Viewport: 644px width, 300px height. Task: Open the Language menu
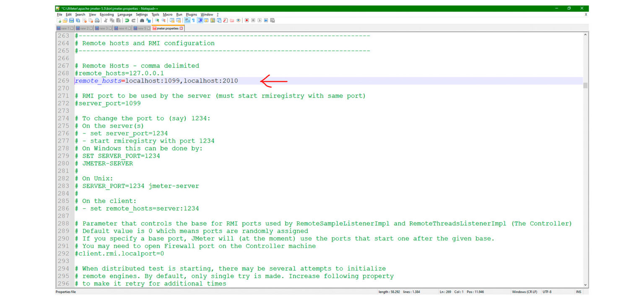click(125, 14)
